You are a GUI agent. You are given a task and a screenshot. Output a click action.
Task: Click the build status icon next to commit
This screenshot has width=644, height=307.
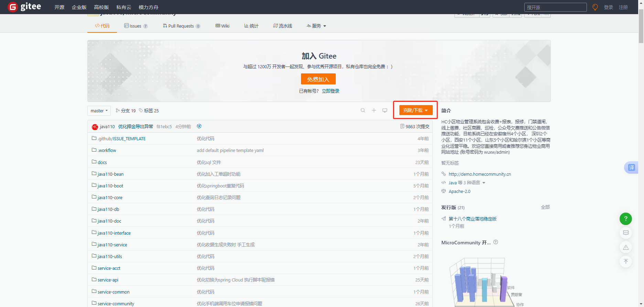199,126
